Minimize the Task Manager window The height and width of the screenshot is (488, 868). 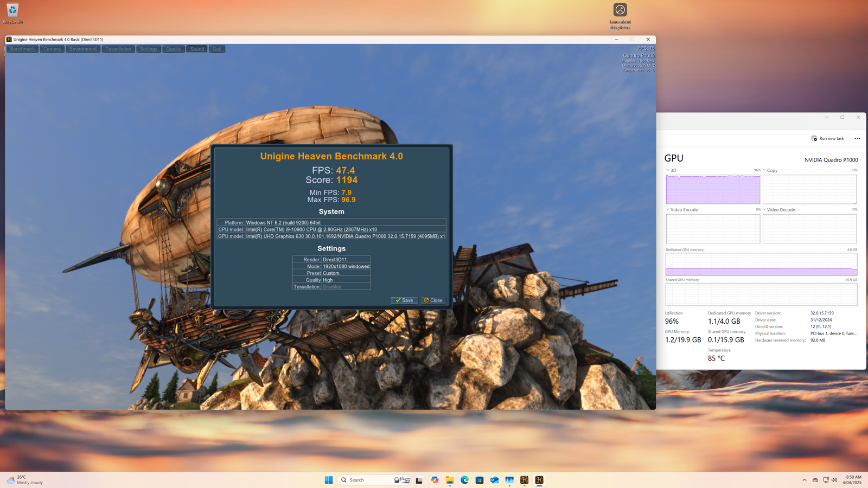click(827, 117)
